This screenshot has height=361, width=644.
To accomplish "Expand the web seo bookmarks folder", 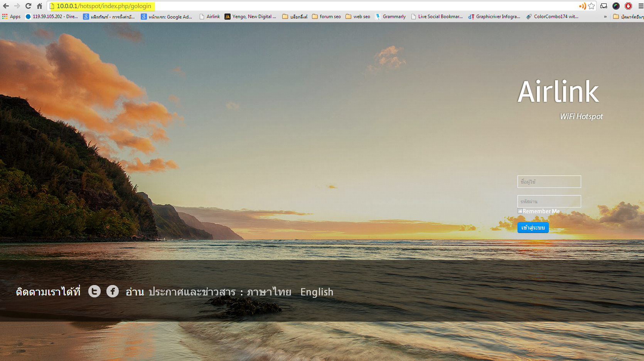I will pyautogui.click(x=358, y=17).
